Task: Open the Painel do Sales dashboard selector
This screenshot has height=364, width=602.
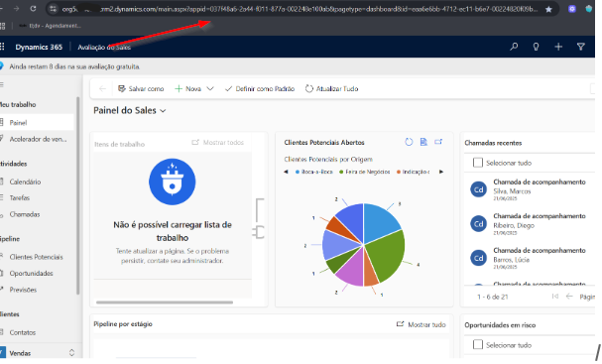Action: (130, 110)
